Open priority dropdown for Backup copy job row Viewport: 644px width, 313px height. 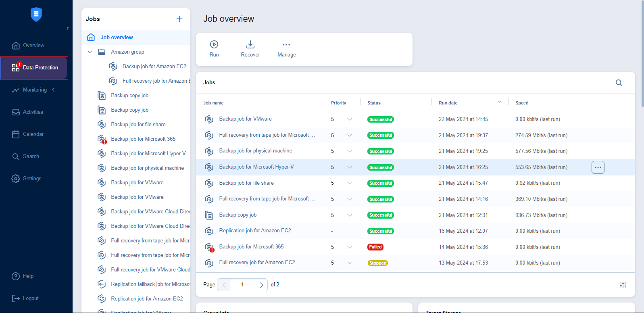coord(349,215)
